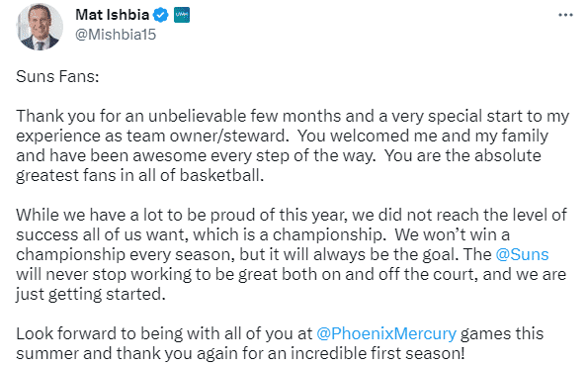The width and height of the screenshot is (588, 366).
Task: Click the line starting 'and have been awesome'
Action: tap(279, 155)
